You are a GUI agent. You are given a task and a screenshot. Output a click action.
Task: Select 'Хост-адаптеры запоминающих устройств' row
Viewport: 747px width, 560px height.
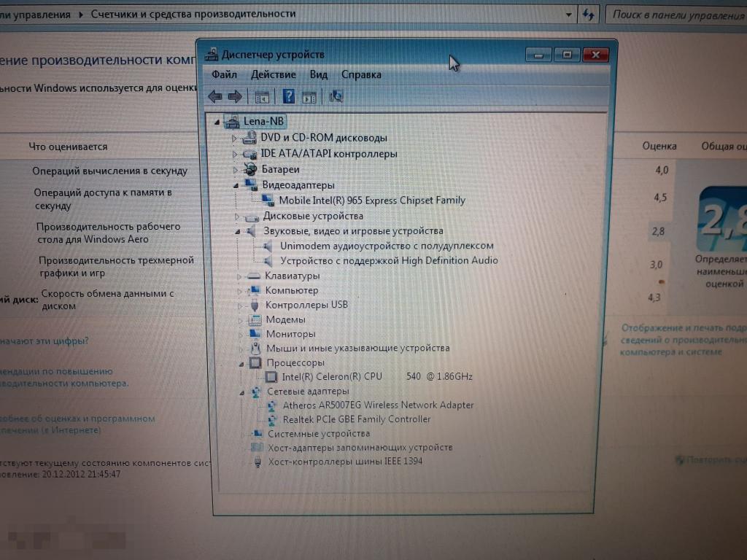(x=352, y=447)
